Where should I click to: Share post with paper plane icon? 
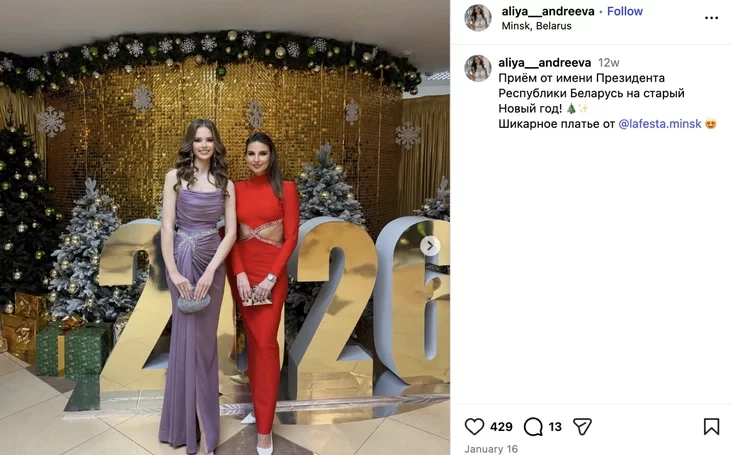point(582,427)
